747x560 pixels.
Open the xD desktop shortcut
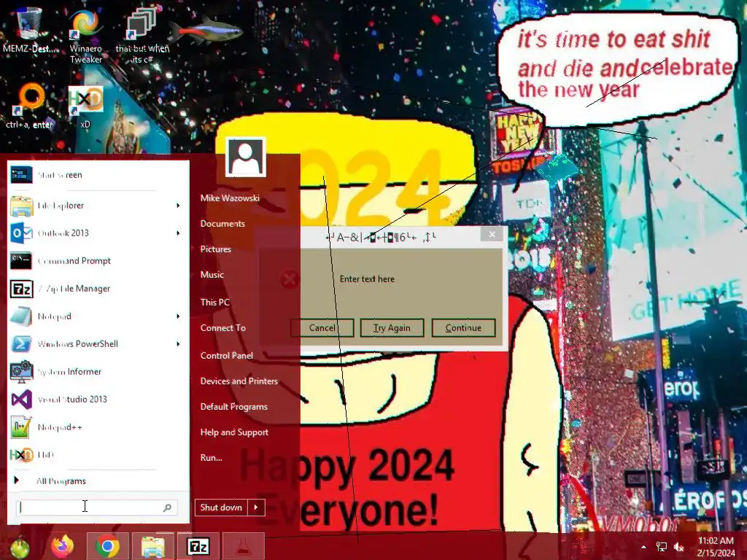coord(86,106)
